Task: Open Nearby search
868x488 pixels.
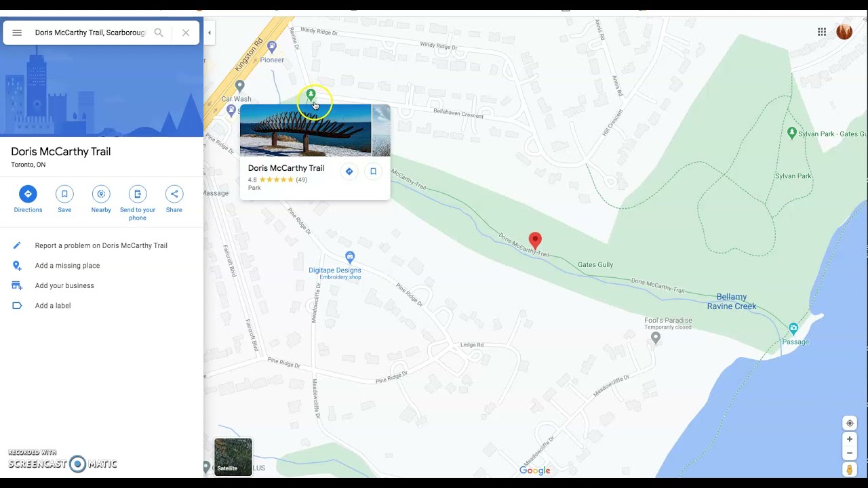Action: tap(101, 199)
